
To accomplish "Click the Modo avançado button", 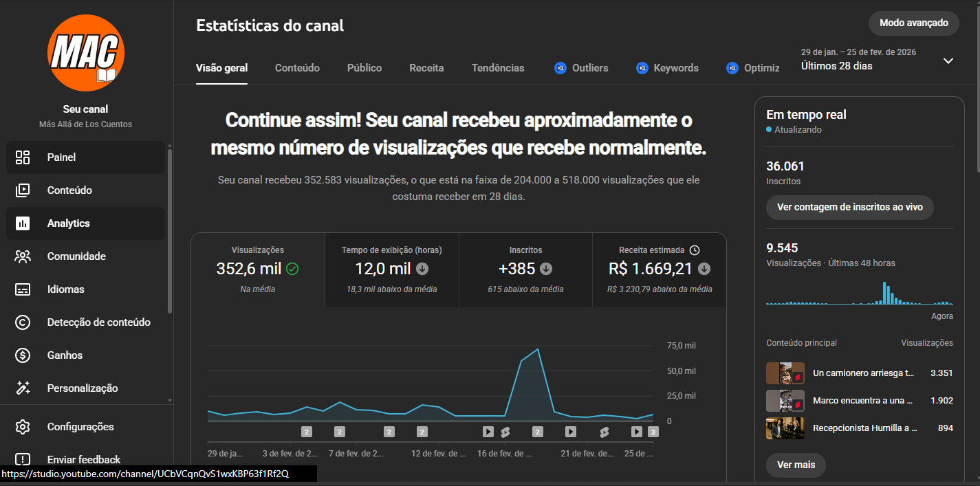I will (914, 23).
